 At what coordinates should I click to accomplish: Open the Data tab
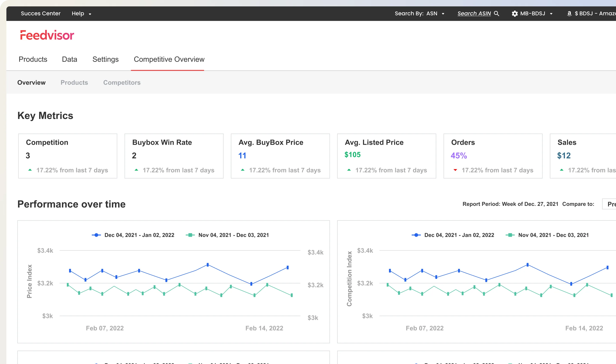pyautogui.click(x=69, y=59)
